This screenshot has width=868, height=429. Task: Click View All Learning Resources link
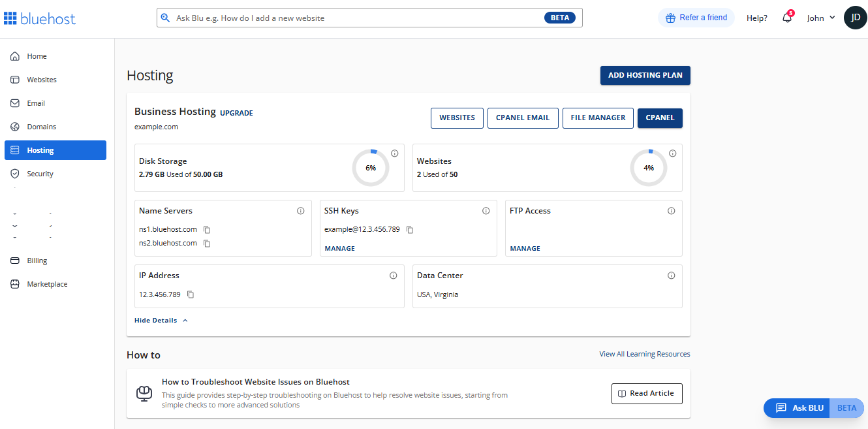tap(644, 353)
